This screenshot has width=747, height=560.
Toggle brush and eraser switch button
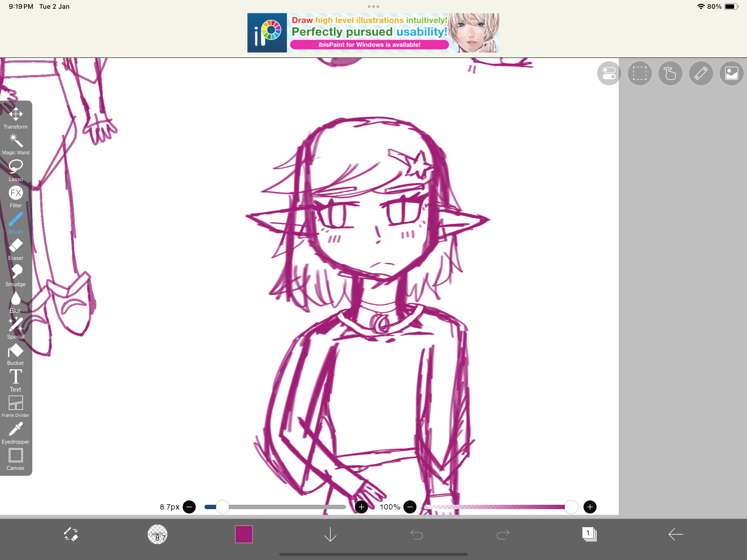tap(71, 534)
